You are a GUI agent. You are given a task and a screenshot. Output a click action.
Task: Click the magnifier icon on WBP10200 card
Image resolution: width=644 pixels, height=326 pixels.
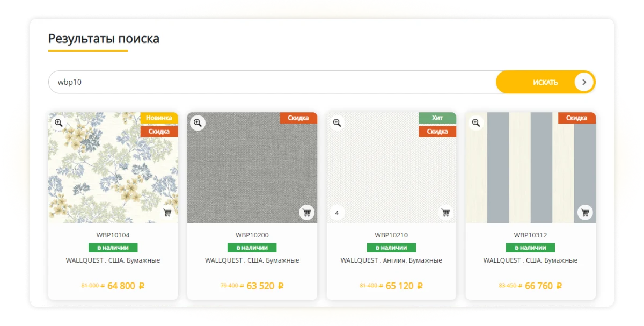coord(197,123)
